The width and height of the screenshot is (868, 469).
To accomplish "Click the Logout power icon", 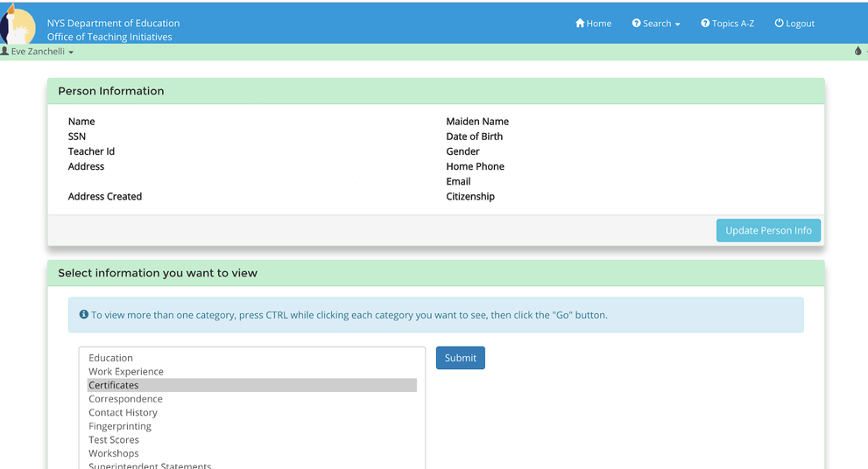I will 779,24.
